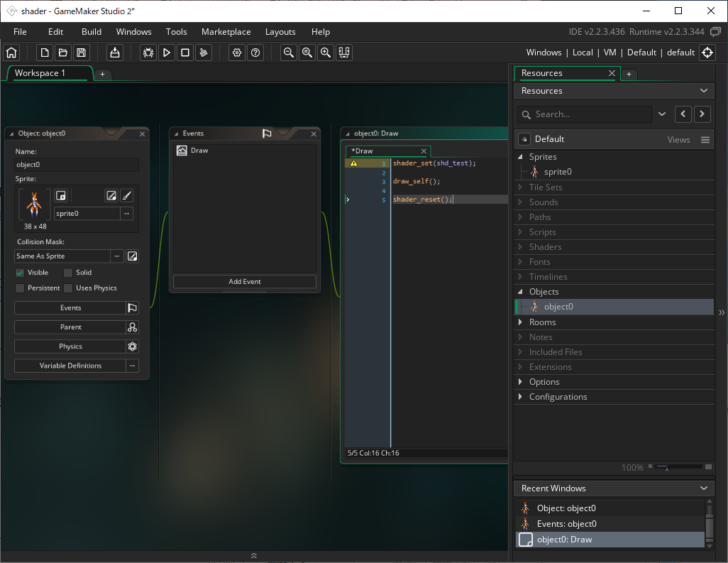
Task: Select Draw event in Events list
Action: coord(245,151)
